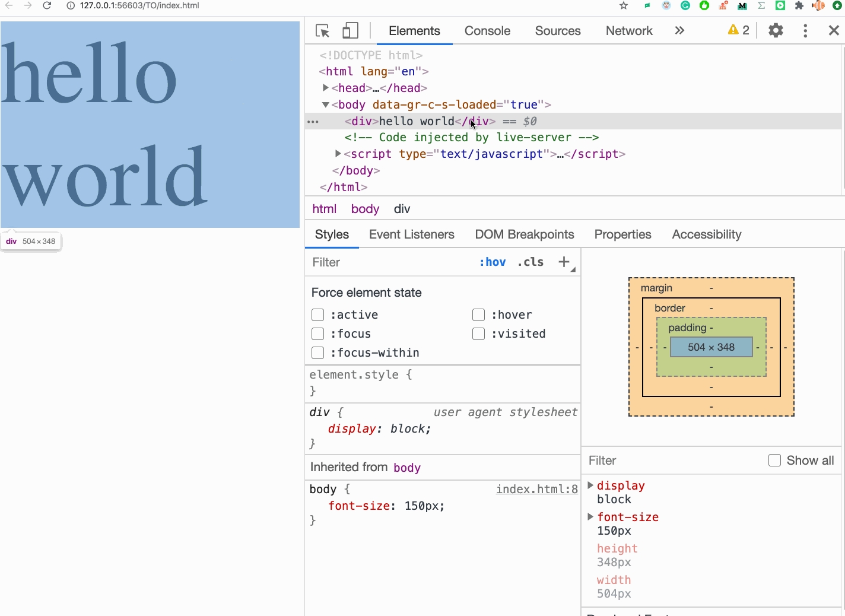845x616 pixels.
Task: Show more DevTools tabs with the chevron
Action: [x=679, y=31]
